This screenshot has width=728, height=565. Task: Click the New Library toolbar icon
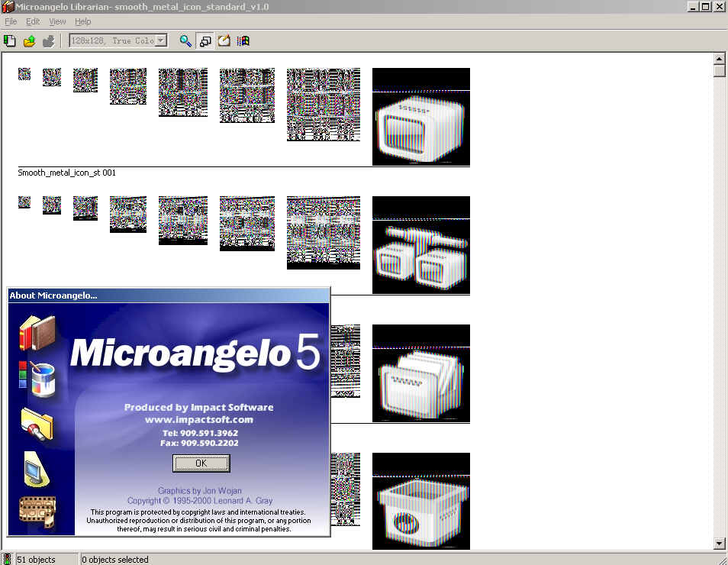9,41
